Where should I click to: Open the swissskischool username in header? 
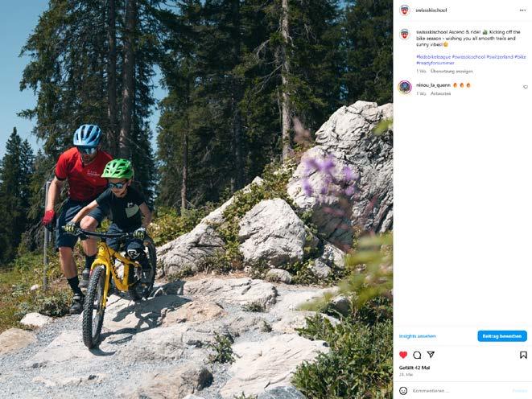pos(431,10)
